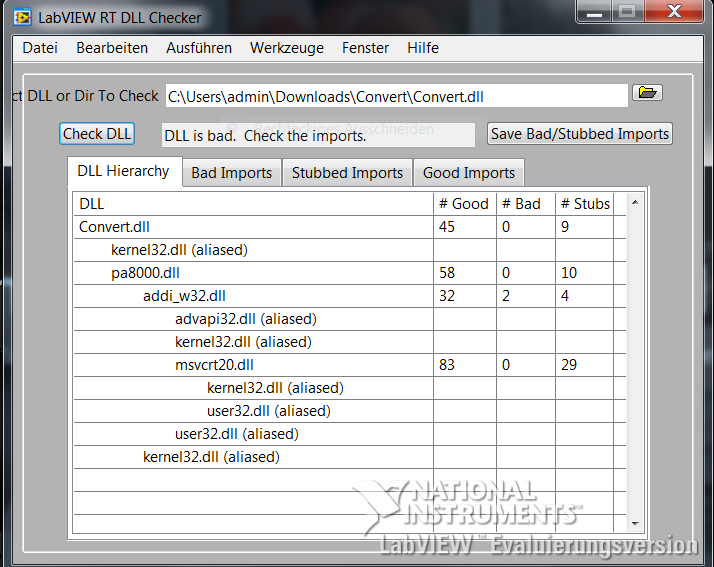
Task: Open the Bearbeiten menu
Action: (112, 48)
